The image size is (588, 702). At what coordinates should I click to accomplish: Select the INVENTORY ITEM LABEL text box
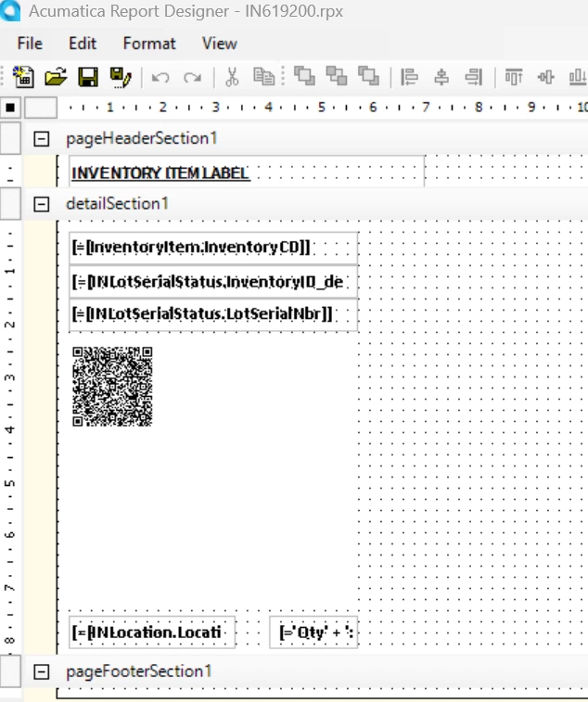247,172
